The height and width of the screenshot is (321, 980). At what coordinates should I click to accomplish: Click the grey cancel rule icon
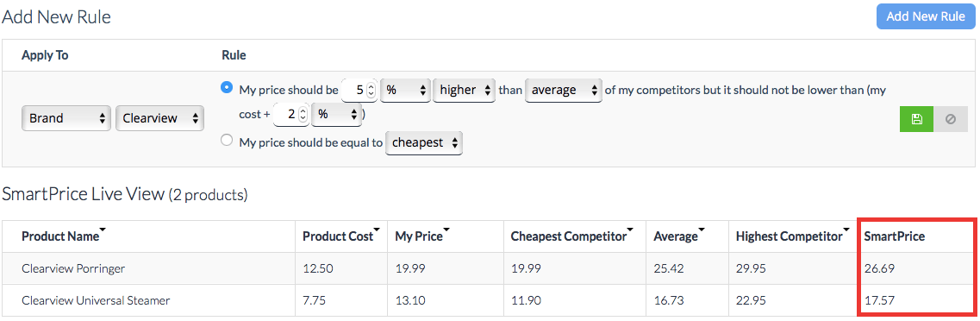(x=951, y=119)
